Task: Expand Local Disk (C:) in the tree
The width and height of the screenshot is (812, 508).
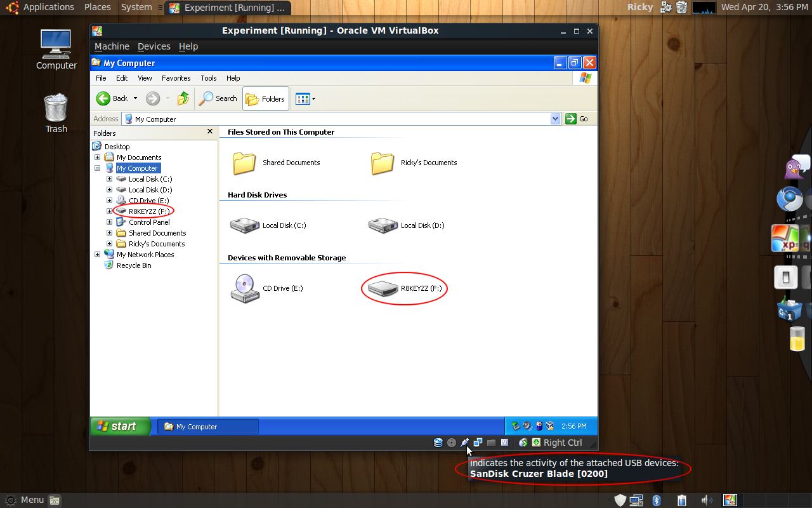Action: 109,179
